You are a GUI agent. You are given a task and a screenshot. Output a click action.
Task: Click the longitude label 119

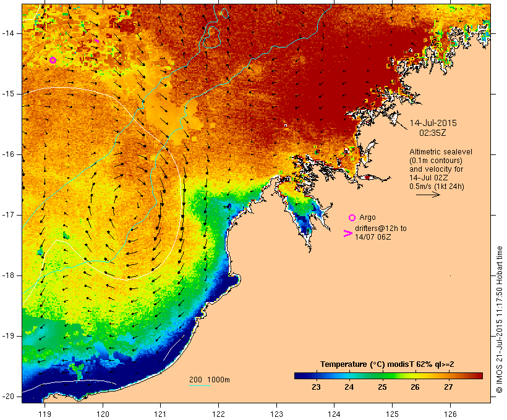click(45, 414)
